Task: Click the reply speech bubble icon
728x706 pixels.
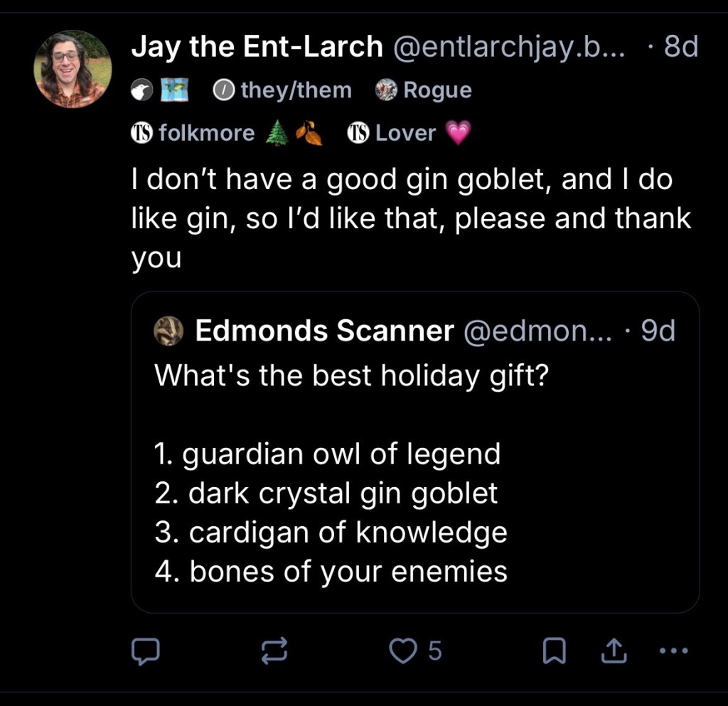Action: (145, 651)
